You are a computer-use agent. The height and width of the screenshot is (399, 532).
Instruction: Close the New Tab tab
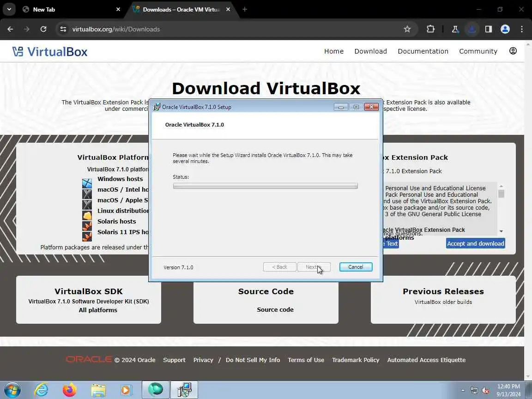point(118,10)
